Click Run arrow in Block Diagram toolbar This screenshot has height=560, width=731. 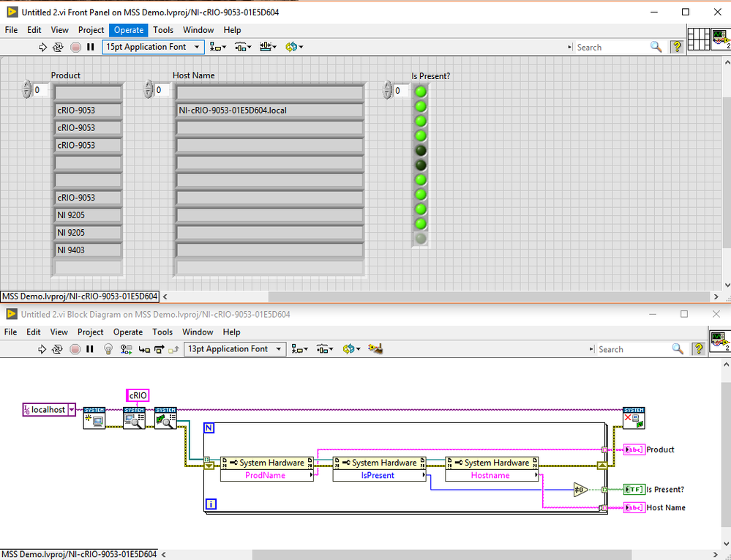pos(42,348)
